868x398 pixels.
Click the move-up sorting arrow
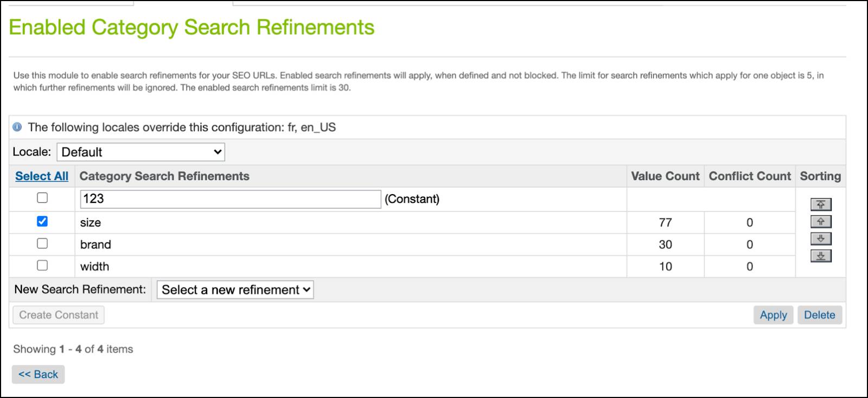(x=821, y=222)
